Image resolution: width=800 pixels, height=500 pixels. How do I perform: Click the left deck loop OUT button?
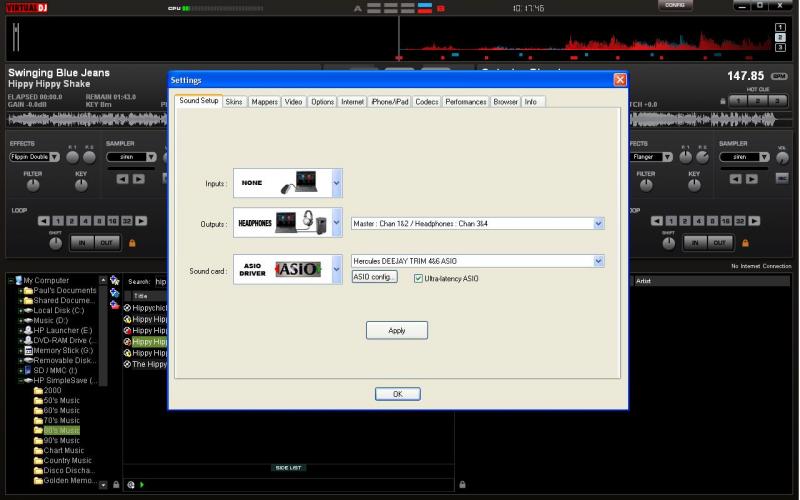tap(105, 242)
